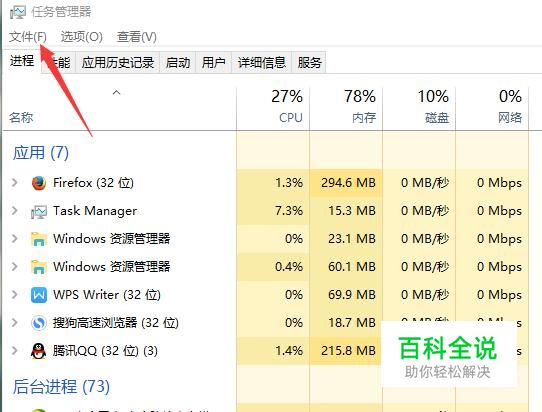Click the WPS Writer icon
This screenshot has width=542, height=412.
[x=39, y=295]
